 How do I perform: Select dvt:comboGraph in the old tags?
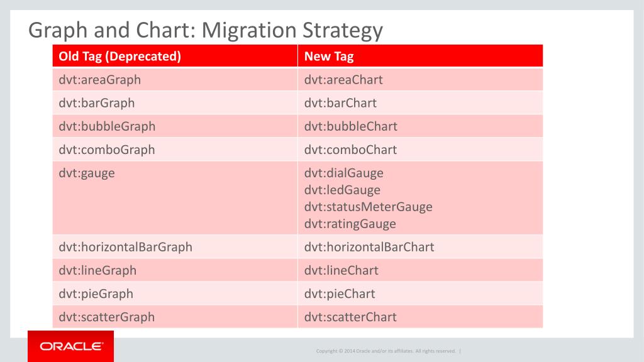175,150
